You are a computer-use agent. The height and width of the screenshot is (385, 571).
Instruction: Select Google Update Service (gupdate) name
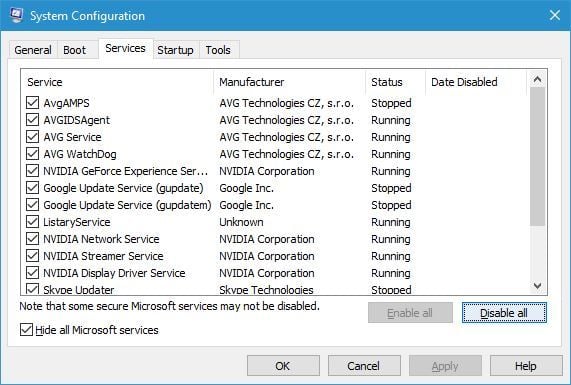123,188
